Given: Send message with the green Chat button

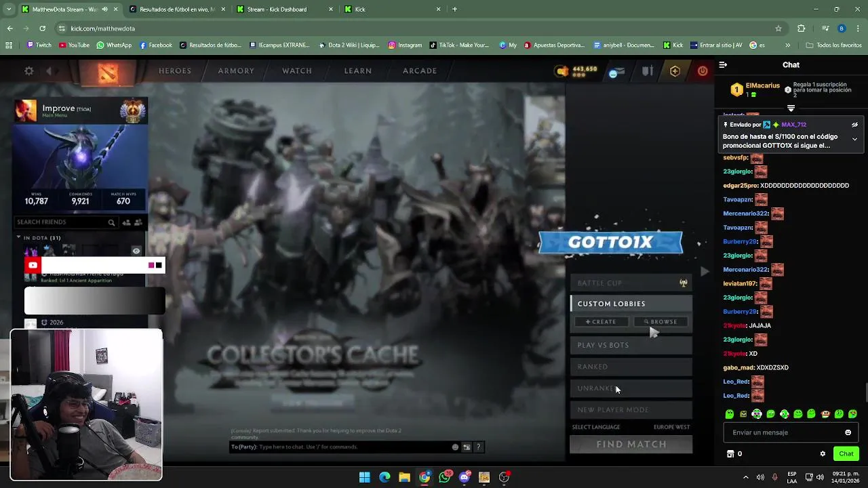Looking at the screenshot, I should [846, 454].
